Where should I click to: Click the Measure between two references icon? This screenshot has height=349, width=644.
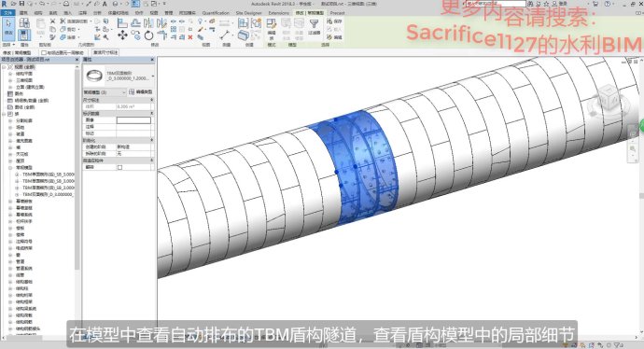click(225, 35)
